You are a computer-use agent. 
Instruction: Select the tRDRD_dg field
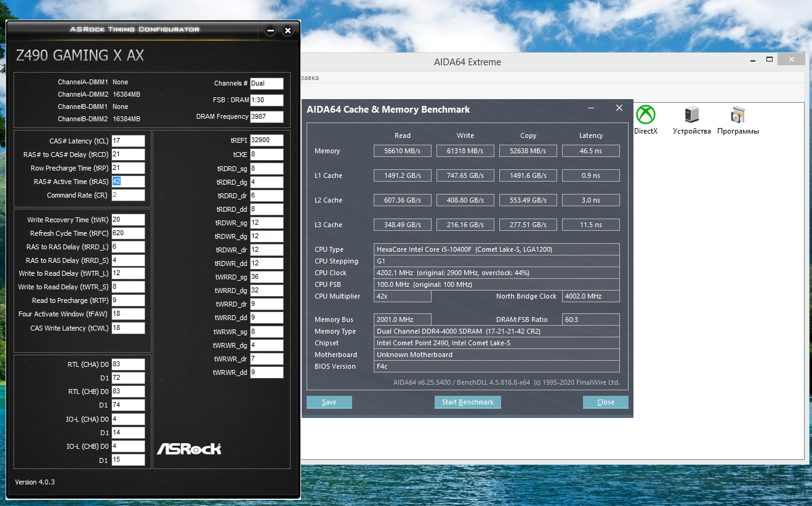[x=267, y=182]
